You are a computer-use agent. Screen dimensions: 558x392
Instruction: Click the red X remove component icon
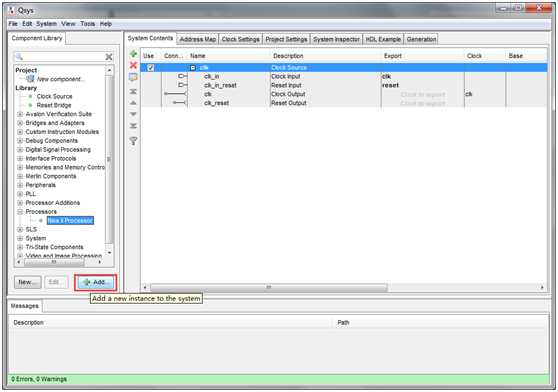pos(133,65)
